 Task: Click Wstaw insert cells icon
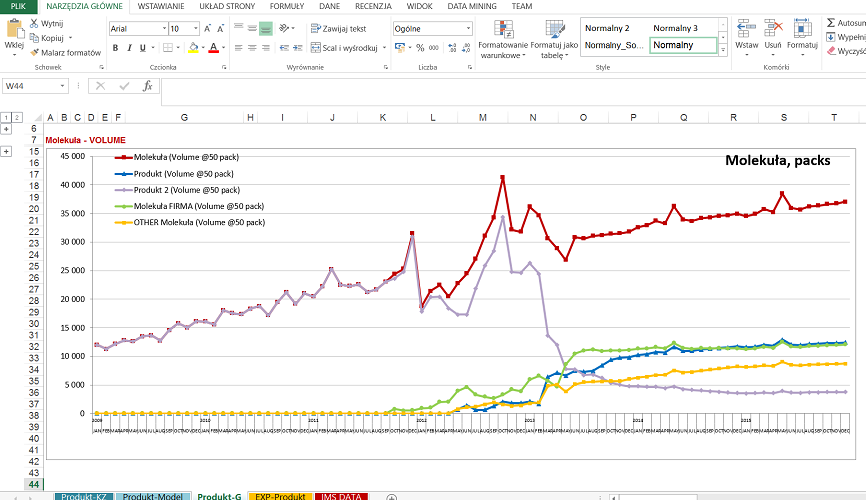click(x=746, y=29)
